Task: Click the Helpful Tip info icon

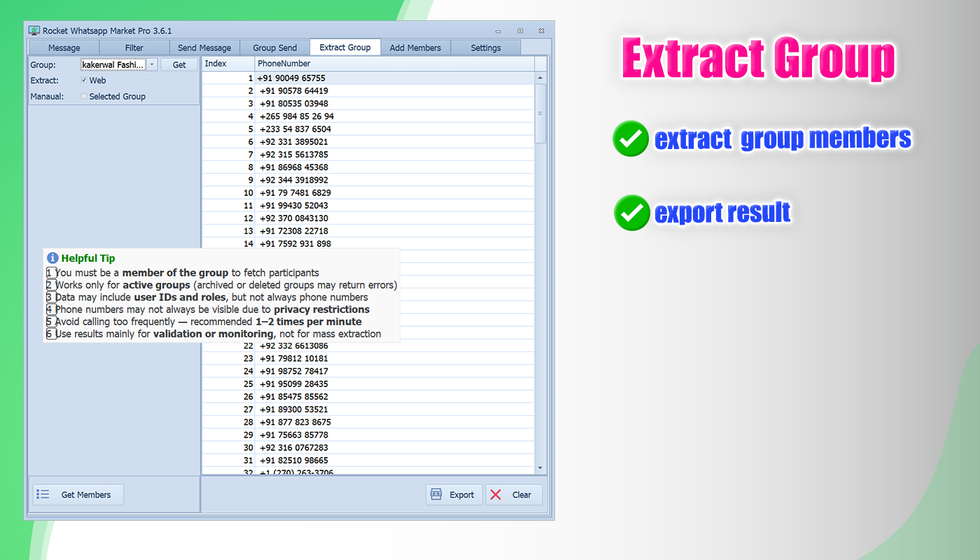Action: 52,258
